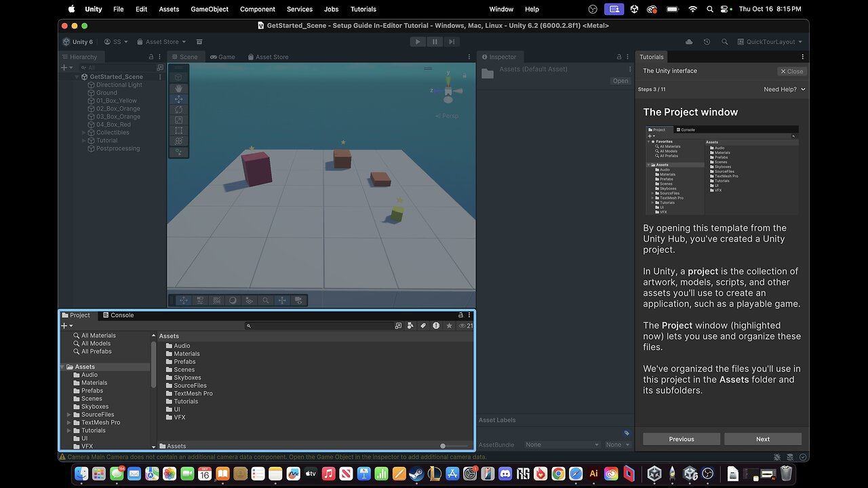Open the Tutorials panel kebab menu
This screenshot has height=488, width=868.
tap(803, 57)
